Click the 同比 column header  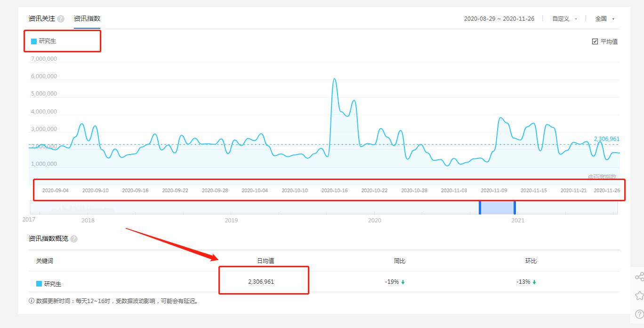pyautogui.click(x=399, y=261)
